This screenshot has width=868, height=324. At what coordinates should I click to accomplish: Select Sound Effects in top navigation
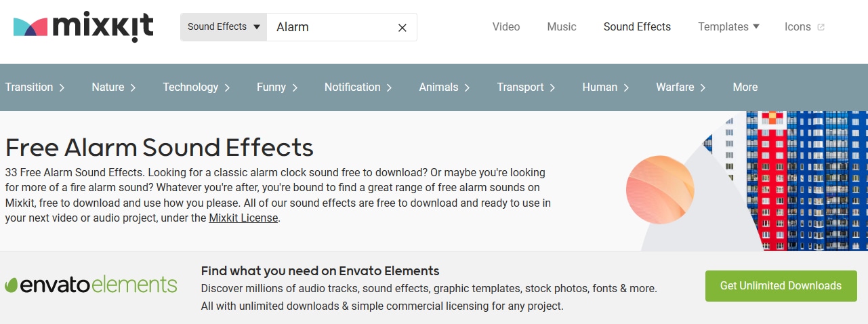637,27
